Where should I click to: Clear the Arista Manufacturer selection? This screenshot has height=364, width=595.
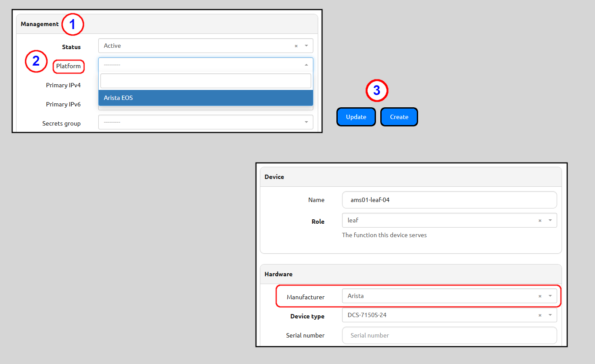tap(539, 296)
